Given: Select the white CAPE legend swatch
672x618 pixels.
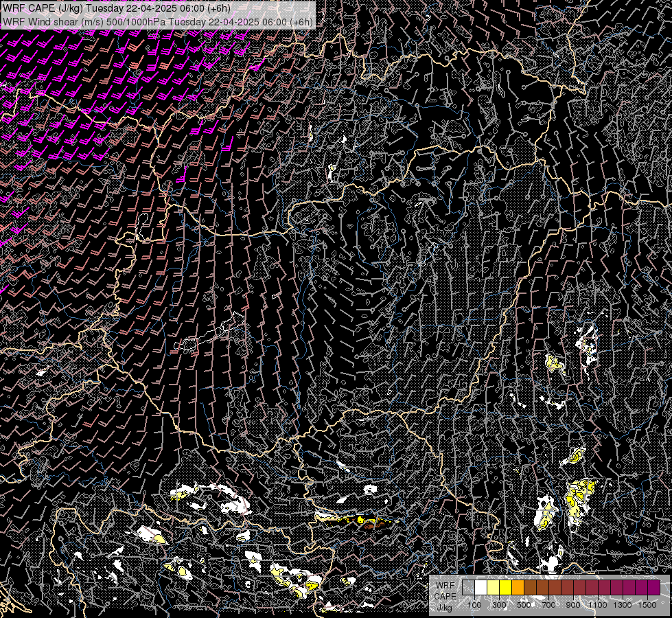Looking at the screenshot, I should pyautogui.click(x=481, y=587).
